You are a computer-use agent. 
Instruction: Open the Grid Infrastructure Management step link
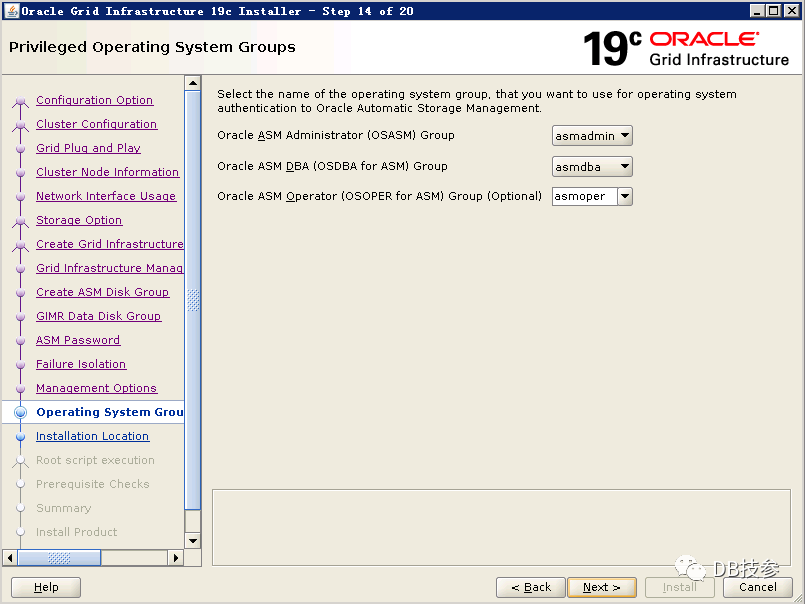pyautogui.click(x=110, y=268)
